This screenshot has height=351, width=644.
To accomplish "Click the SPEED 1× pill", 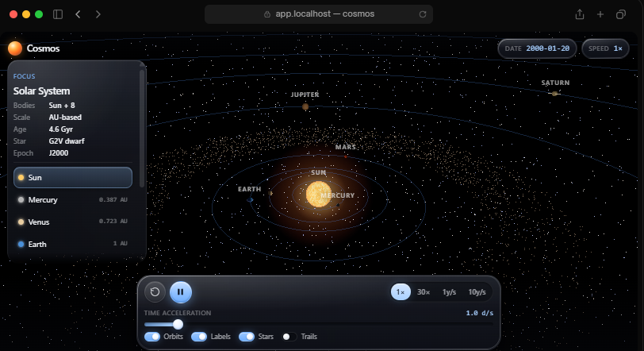I will 605,48.
